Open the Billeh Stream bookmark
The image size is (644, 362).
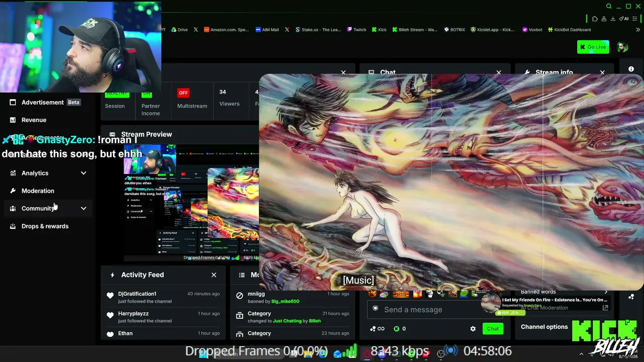click(415, 30)
